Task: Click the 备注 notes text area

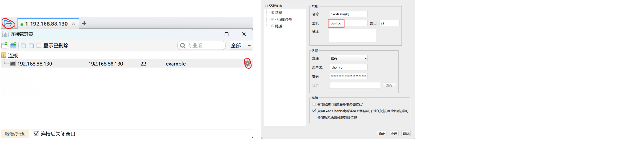Action: tap(353, 35)
